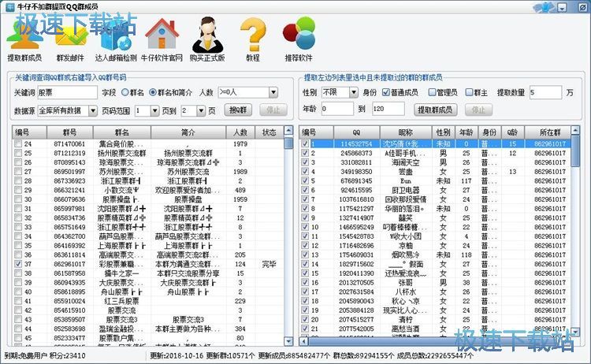This screenshot has height=364, width=591.
Task: Click the minimum 年龄 input field
Action: tap(337, 110)
